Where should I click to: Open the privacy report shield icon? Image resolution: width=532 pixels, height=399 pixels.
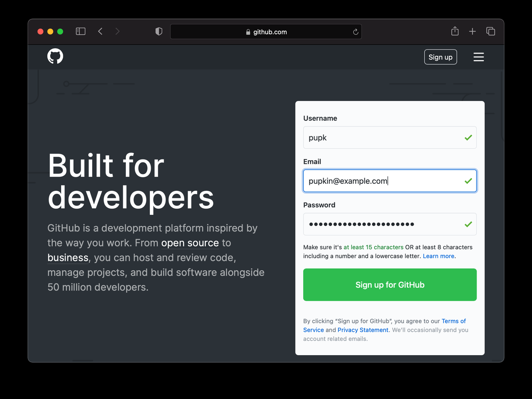(x=159, y=31)
